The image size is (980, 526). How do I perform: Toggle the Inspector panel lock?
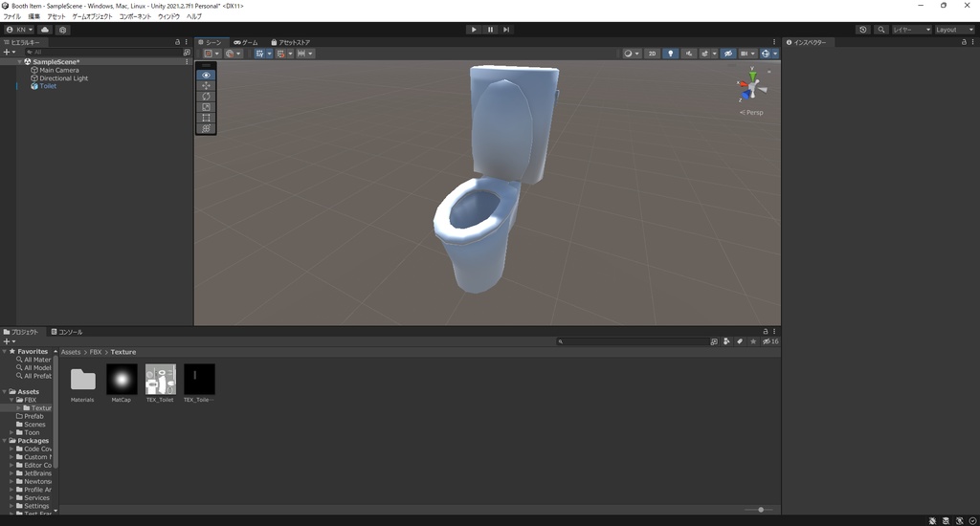tap(964, 42)
